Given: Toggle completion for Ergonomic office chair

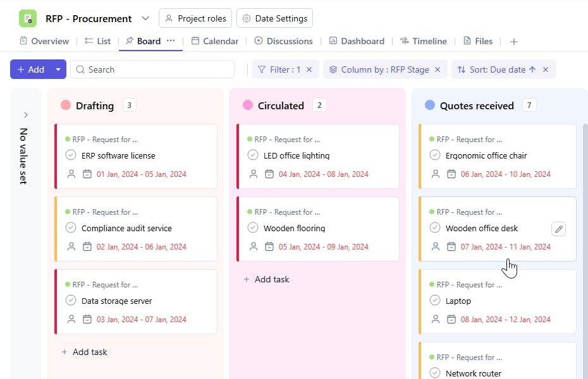Looking at the screenshot, I should pyautogui.click(x=435, y=155).
